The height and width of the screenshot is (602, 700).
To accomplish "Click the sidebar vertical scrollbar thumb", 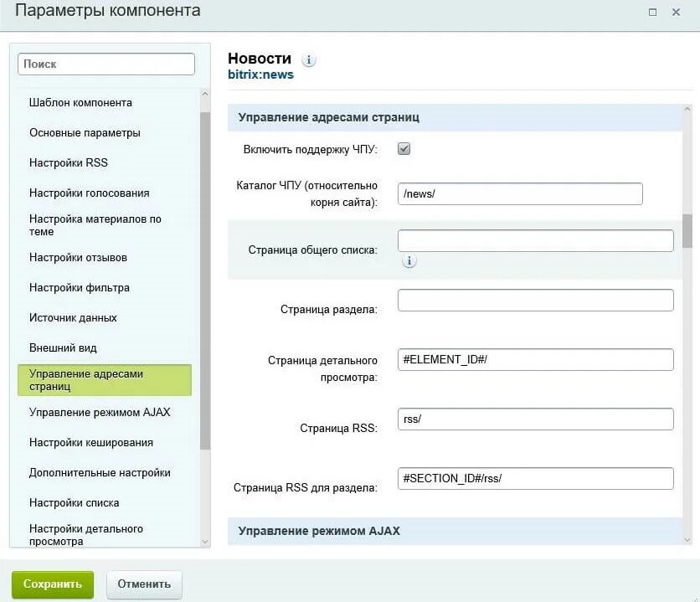I will [x=205, y=281].
